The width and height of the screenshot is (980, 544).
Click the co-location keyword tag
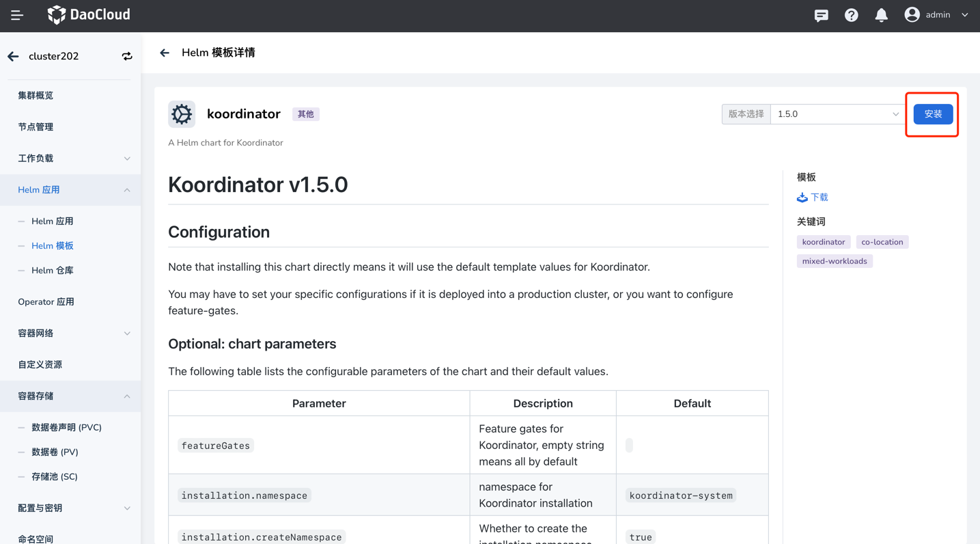882,242
